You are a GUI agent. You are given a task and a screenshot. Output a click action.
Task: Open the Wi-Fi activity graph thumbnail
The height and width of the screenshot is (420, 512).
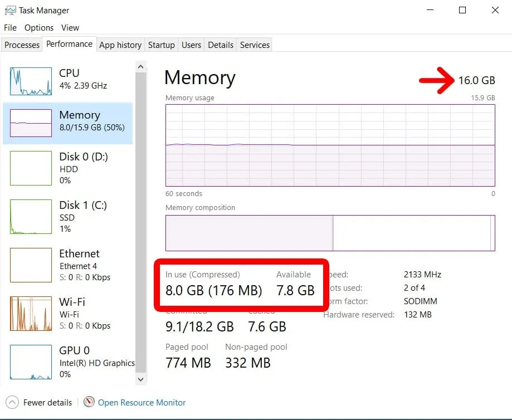[x=31, y=314]
